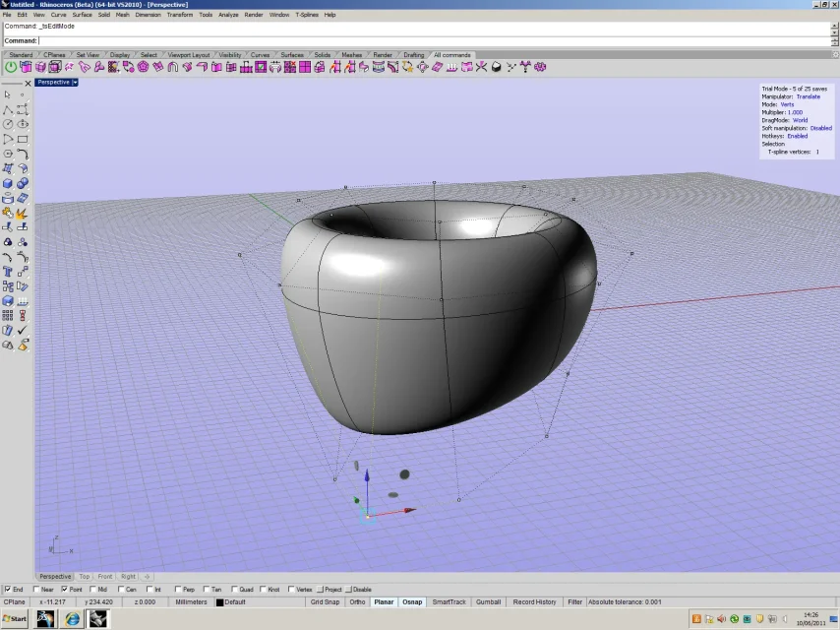Enable the Quad osnap checkbox
Image resolution: width=840 pixels, height=630 pixels.
[234, 590]
